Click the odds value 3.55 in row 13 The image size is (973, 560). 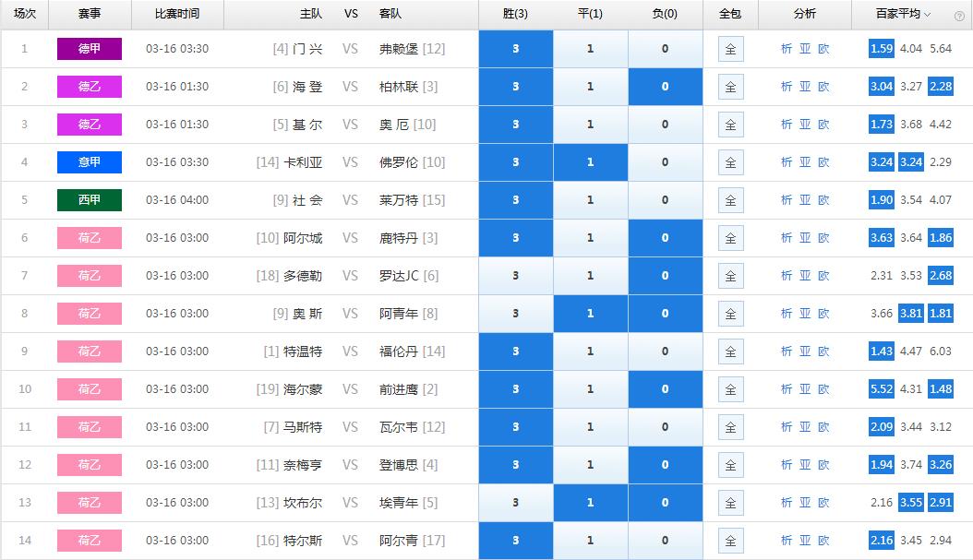(x=911, y=502)
